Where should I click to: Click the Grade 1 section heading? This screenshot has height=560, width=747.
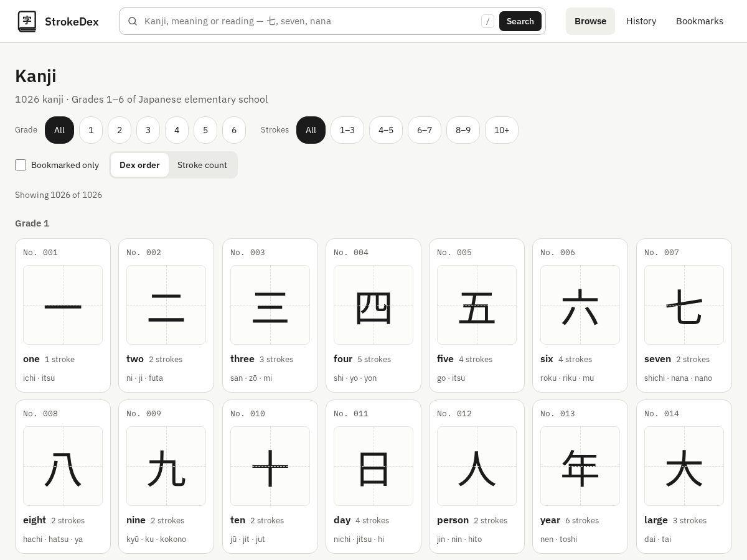(x=32, y=223)
